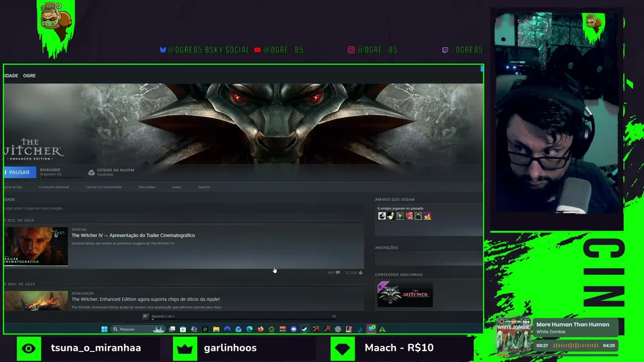The image size is (644, 362).
Task: Click the cloud status icon
Action: click(91, 172)
